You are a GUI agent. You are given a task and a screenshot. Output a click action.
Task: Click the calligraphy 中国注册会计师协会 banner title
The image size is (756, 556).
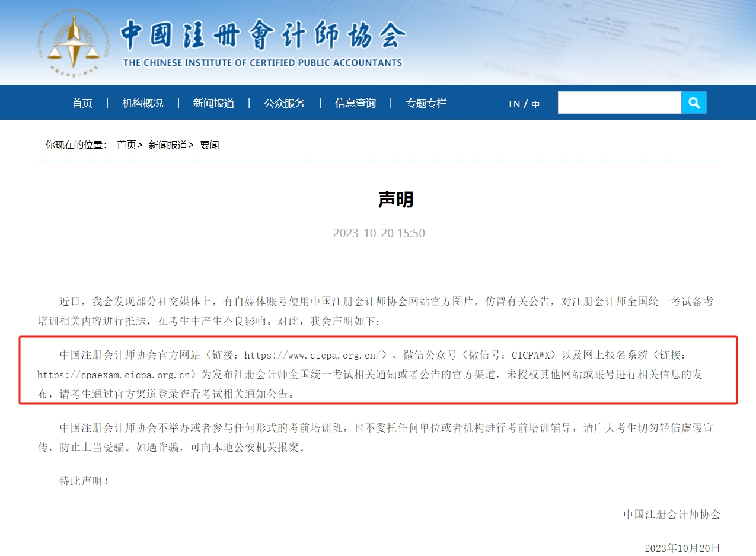pos(263,36)
